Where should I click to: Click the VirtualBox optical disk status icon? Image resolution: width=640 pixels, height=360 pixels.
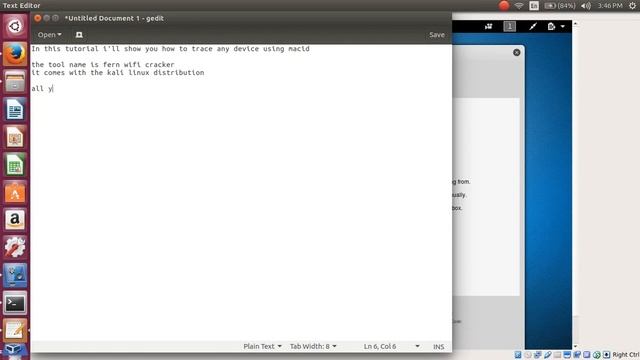(x=528, y=355)
